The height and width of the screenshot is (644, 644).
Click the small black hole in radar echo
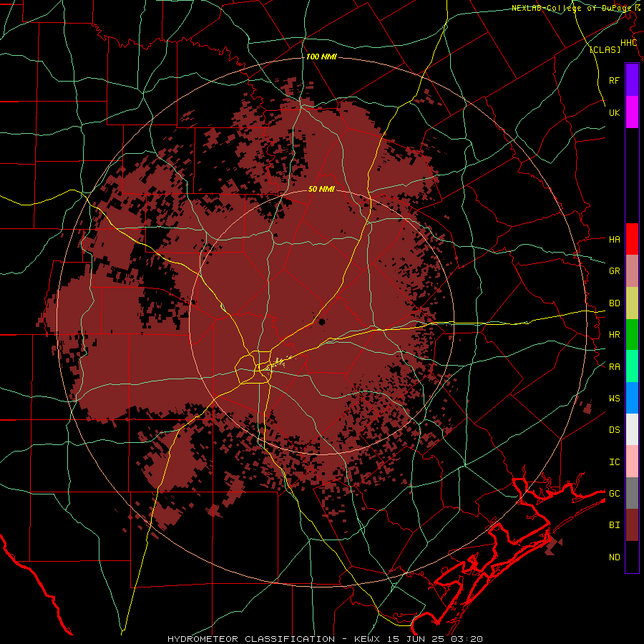point(321,321)
